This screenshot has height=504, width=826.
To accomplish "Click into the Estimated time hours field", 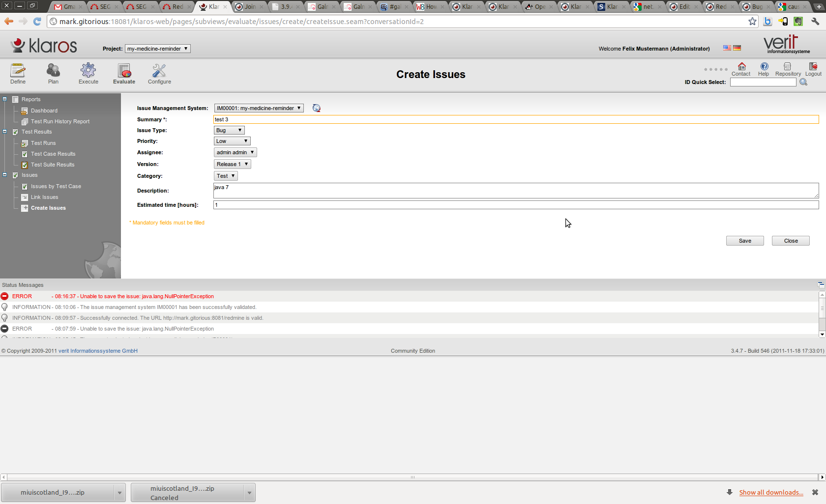I will [x=515, y=205].
